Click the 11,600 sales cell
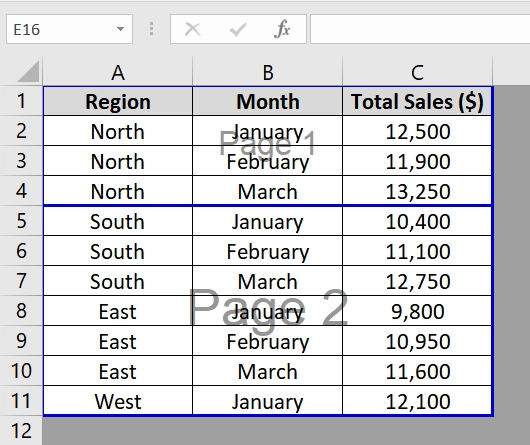530x445 pixels. 417,371
